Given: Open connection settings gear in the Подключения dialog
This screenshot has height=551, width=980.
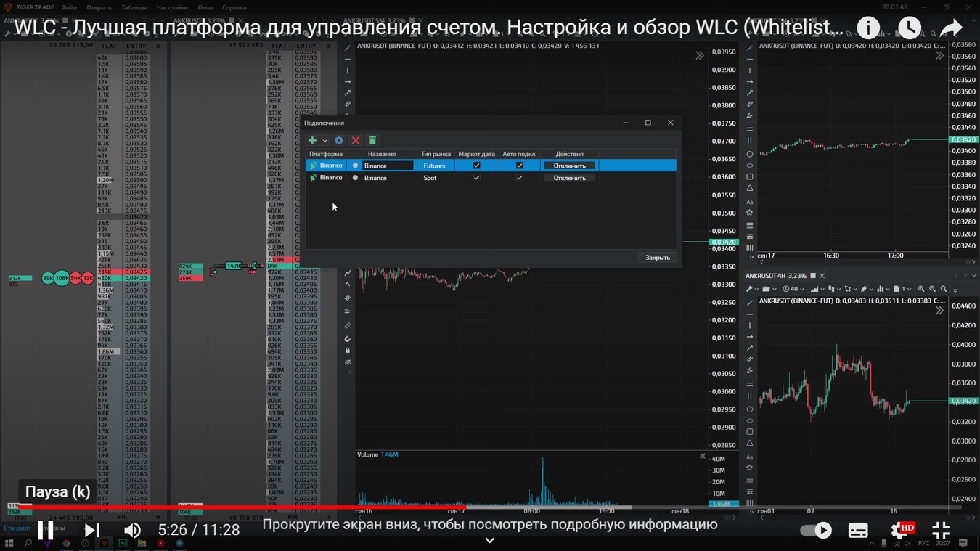Looking at the screenshot, I should [x=338, y=140].
